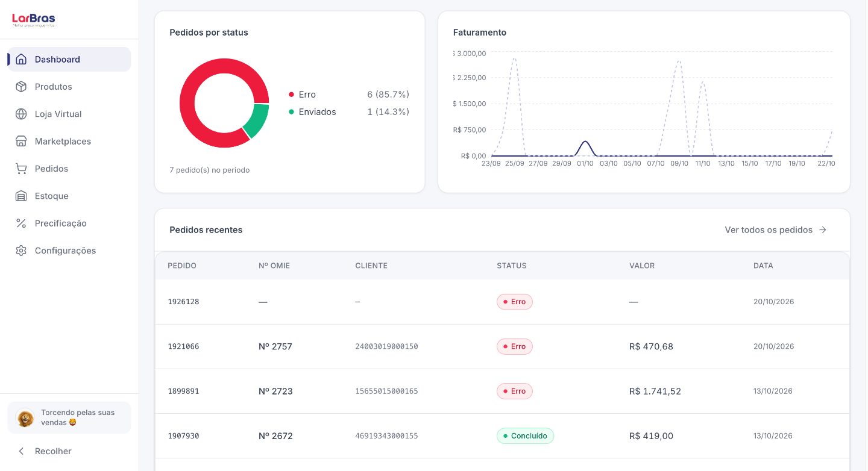Go to Produtos section
The height and width of the screenshot is (471, 868).
click(x=69, y=87)
